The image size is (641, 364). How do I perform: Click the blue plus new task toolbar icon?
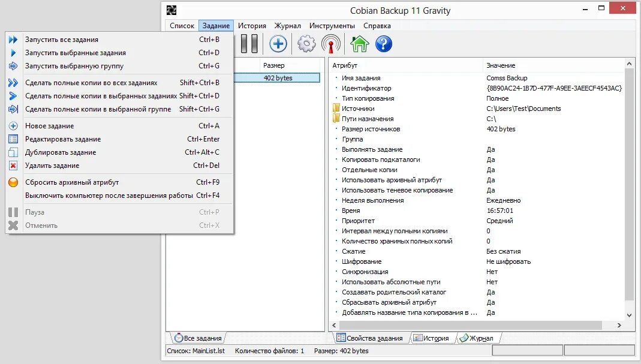coord(278,44)
